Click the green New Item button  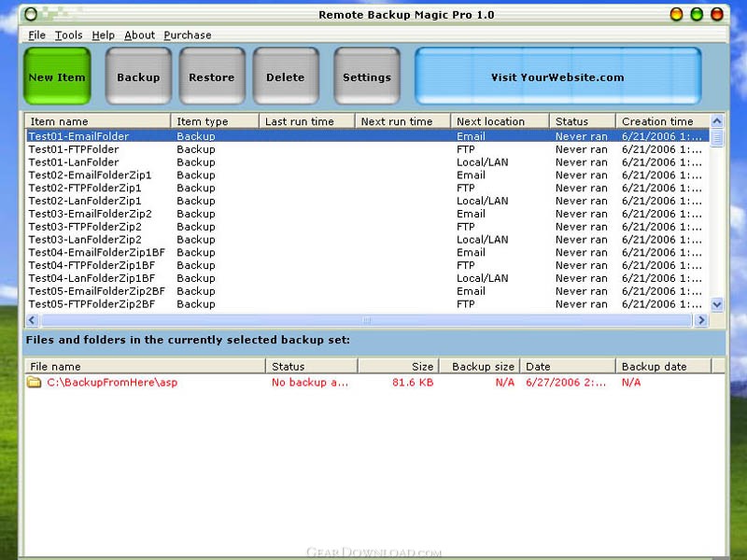57,77
